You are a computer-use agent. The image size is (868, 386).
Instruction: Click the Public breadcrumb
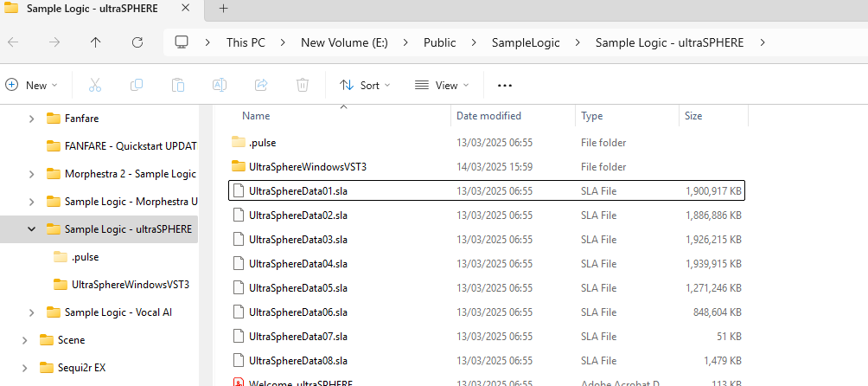pyautogui.click(x=439, y=42)
